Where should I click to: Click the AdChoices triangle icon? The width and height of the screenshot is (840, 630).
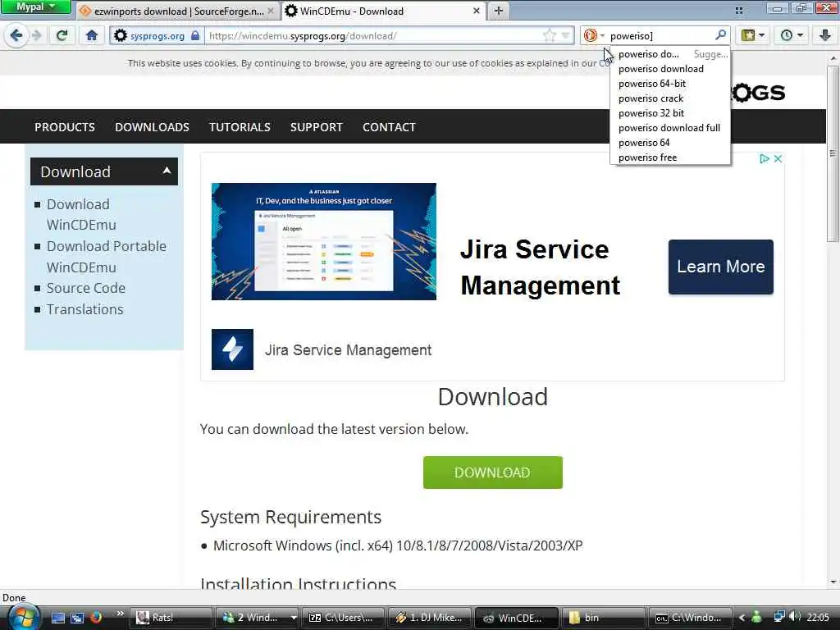point(765,158)
